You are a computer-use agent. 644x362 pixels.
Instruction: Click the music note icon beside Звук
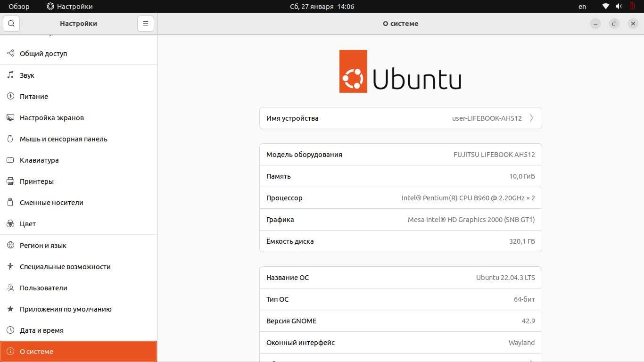coord(10,75)
